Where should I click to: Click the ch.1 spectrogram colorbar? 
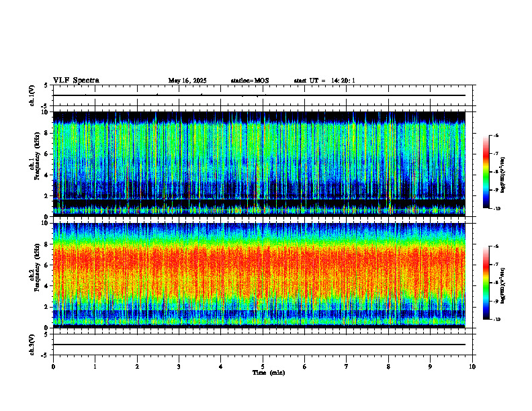(x=486, y=172)
